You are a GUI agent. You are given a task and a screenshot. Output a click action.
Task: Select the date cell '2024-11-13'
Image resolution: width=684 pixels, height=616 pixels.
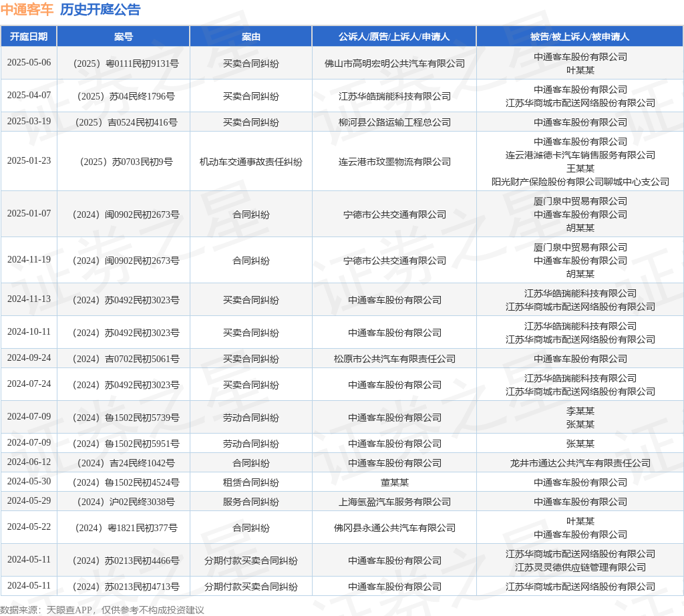tap(29, 299)
